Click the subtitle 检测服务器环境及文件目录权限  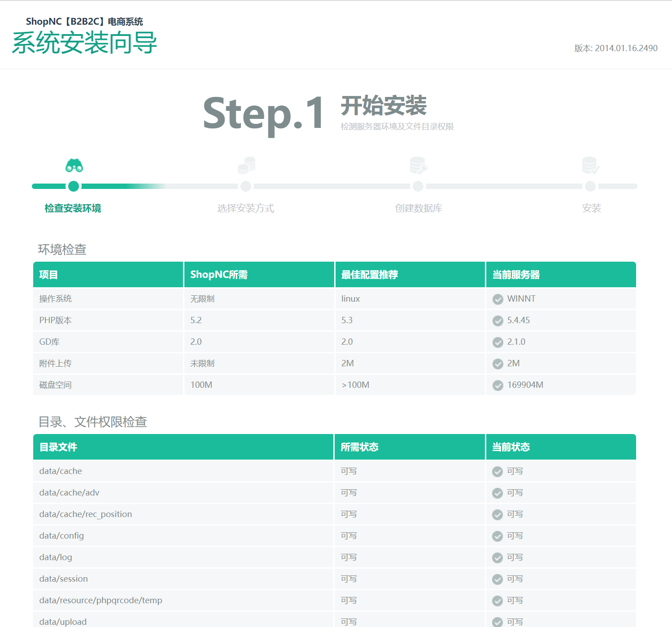[397, 127]
